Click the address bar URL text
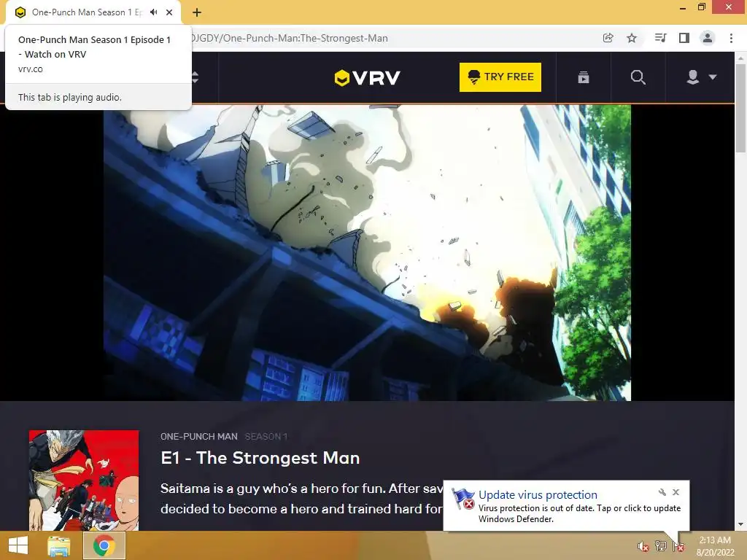The image size is (747, 560). (289, 38)
